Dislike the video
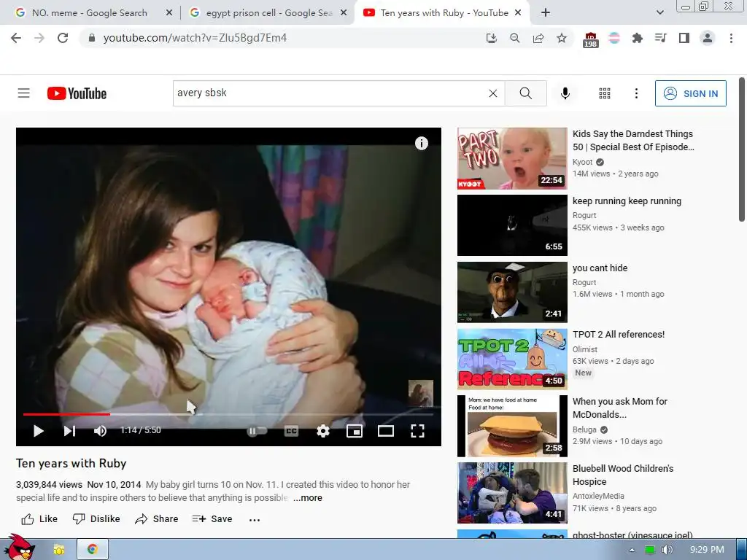The width and height of the screenshot is (747, 560). point(96,519)
